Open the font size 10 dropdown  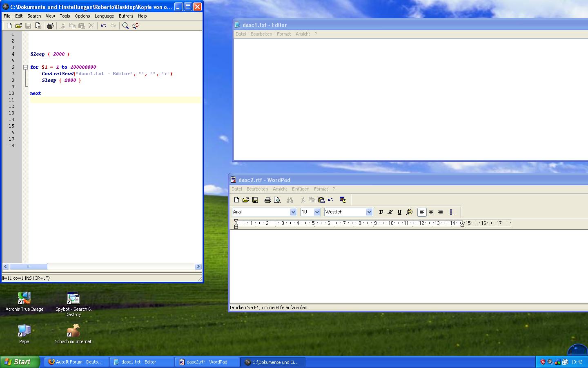coord(317,212)
